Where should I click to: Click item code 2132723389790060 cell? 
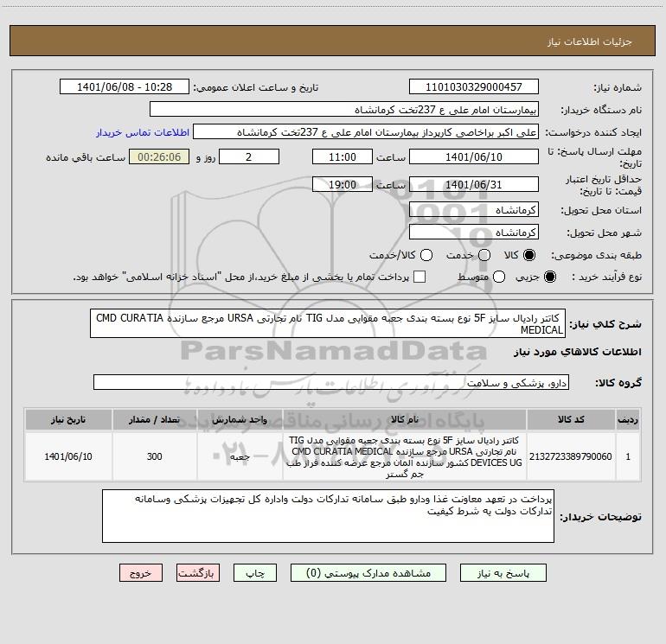[571, 456]
